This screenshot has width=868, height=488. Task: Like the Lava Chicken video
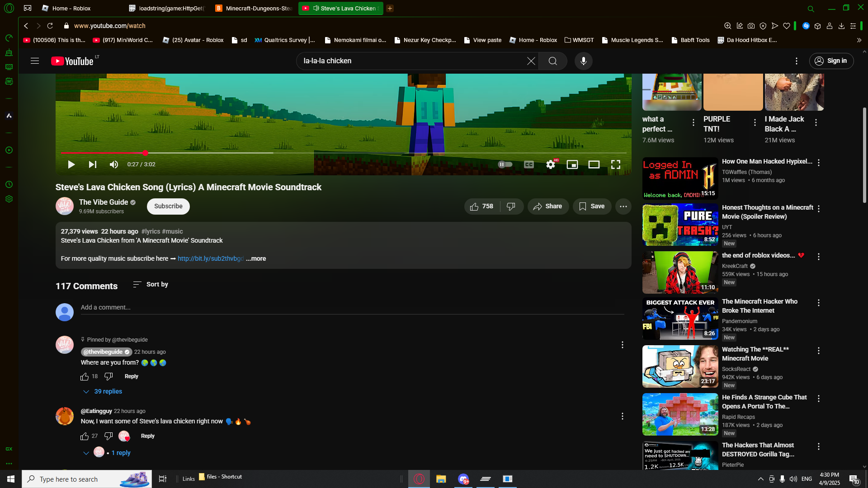[481, 206]
